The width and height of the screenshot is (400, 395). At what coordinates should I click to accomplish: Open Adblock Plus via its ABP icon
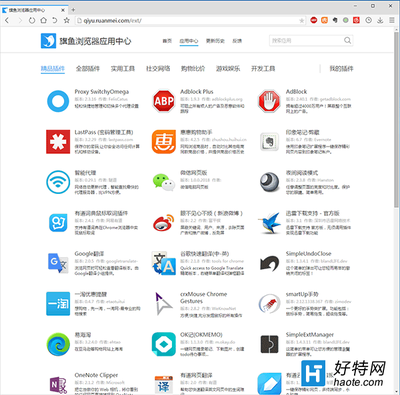click(x=164, y=101)
